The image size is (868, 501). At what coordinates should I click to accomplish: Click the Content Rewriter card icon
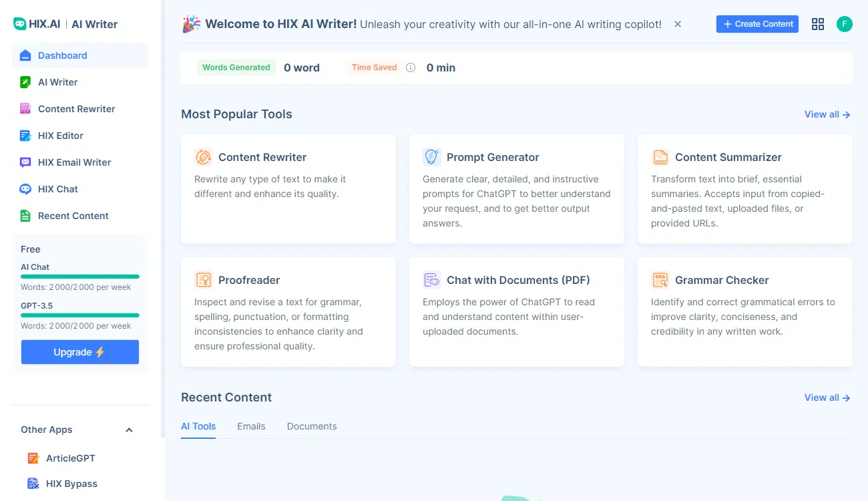[x=204, y=157]
